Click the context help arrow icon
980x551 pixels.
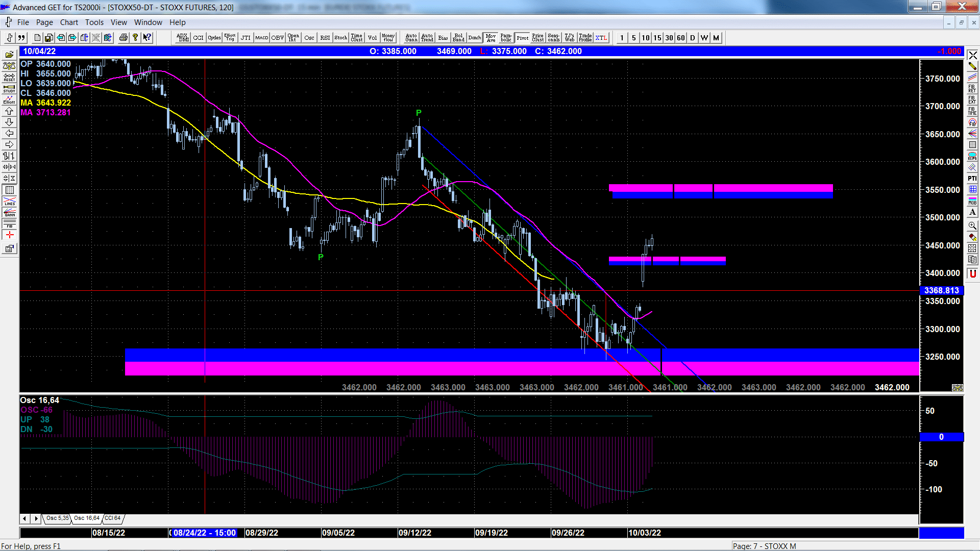click(x=147, y=38)
